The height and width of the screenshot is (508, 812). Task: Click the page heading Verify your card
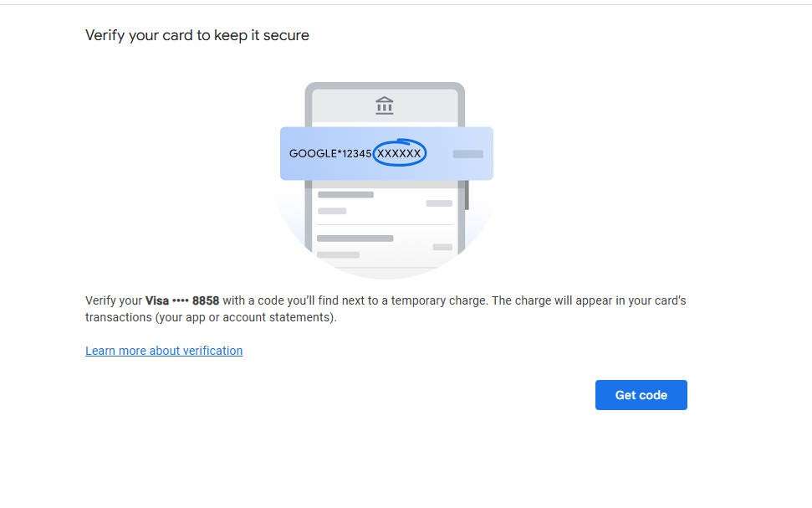pyautogui.click(x=197, y=35)
